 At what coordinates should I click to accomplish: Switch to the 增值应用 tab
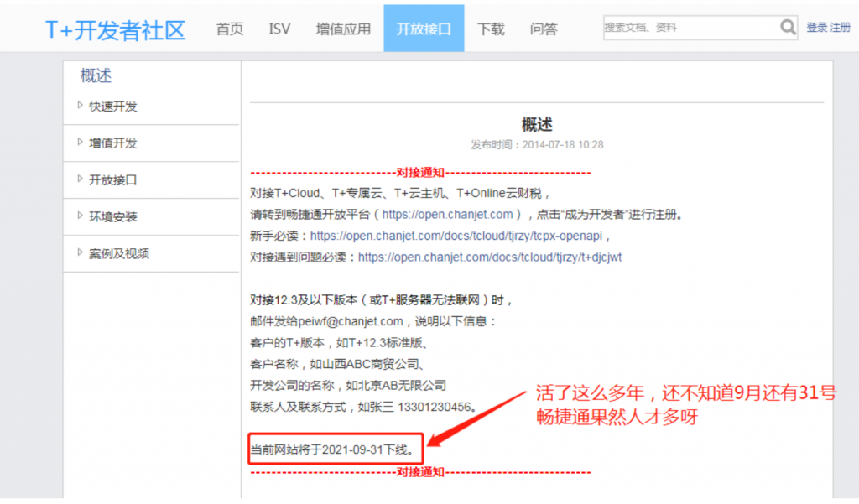coord(342,28)
